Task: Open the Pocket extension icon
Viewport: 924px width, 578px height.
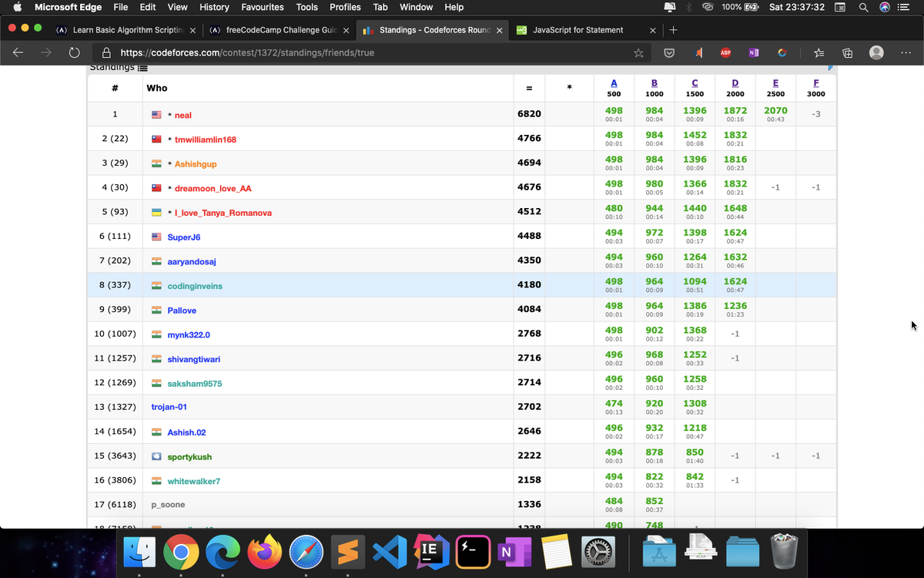Action: click(x=670, y=53)
